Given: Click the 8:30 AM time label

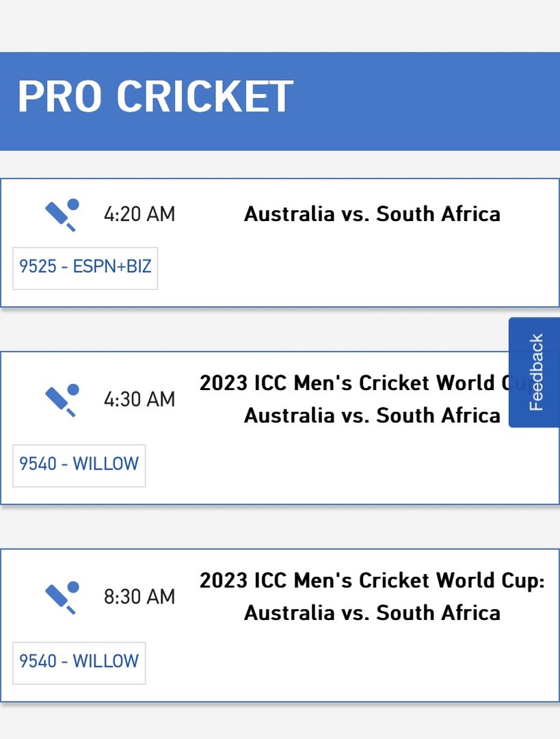Looking at the screenshot, I should (x=139, y=597).
